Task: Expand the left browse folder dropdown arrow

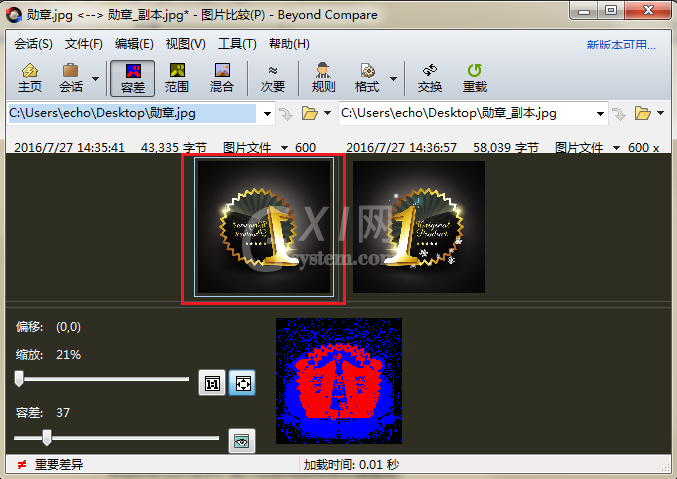Action: (x=328, y=113)
